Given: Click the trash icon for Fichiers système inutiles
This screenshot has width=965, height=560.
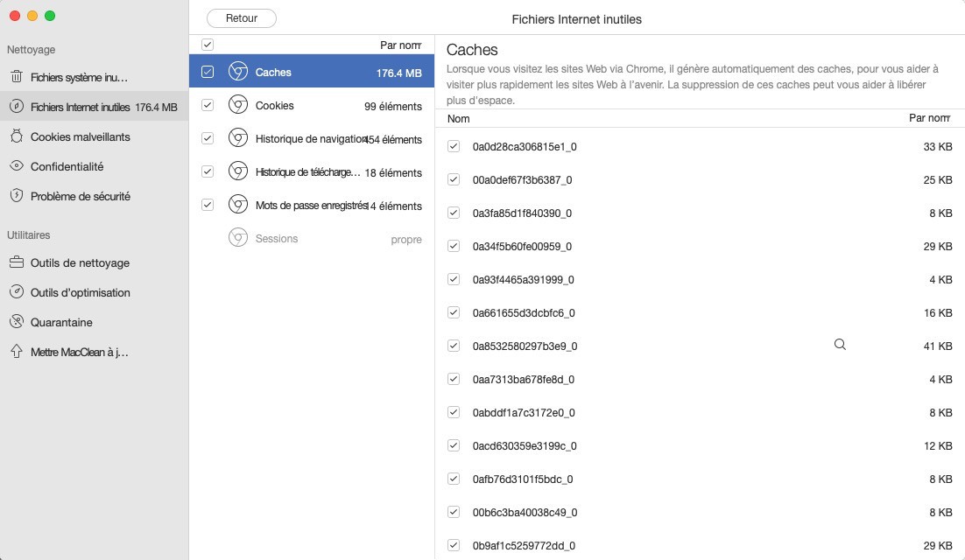Looking at the screenshot, I should pos(16,77).
